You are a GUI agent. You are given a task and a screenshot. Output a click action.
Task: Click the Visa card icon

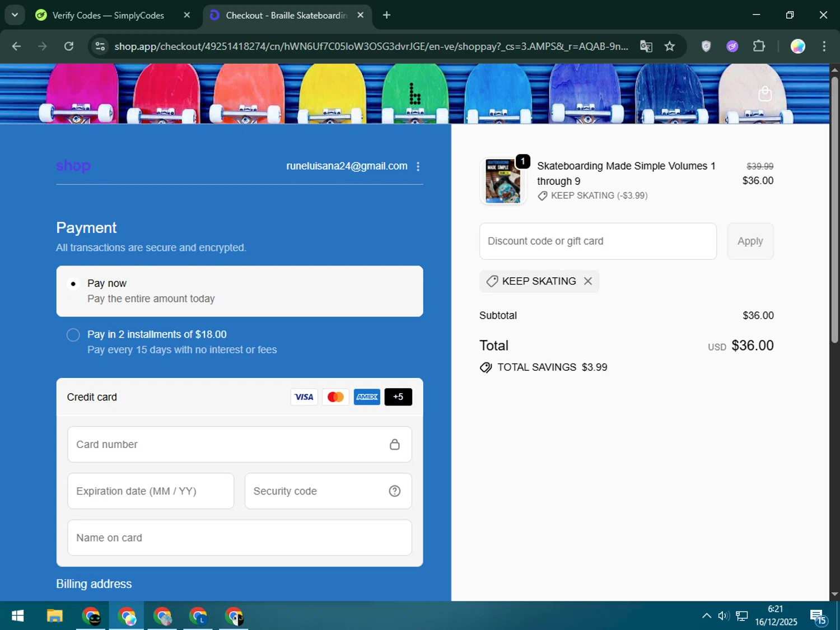click(x=304, y=397)
